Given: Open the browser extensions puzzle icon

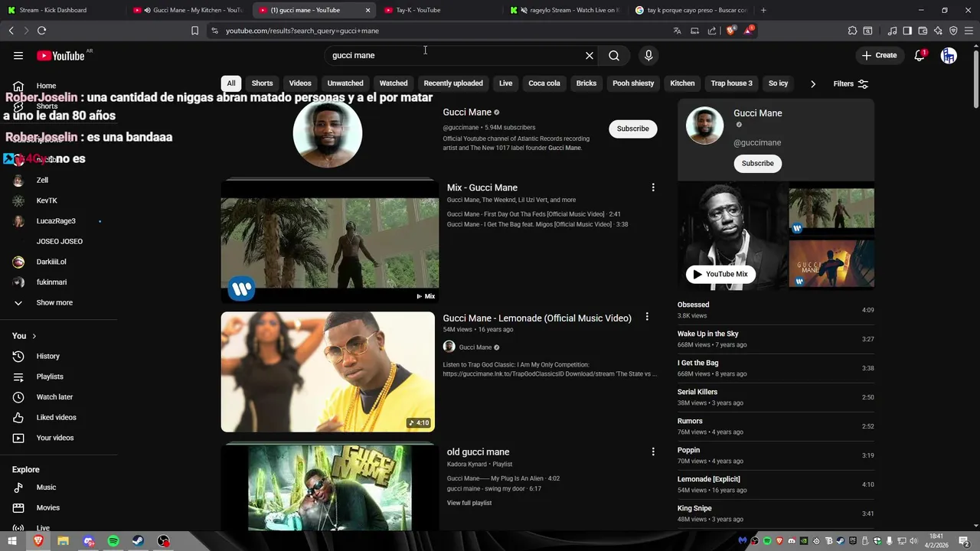Looking at the screenshot, I should coord(852,31).
